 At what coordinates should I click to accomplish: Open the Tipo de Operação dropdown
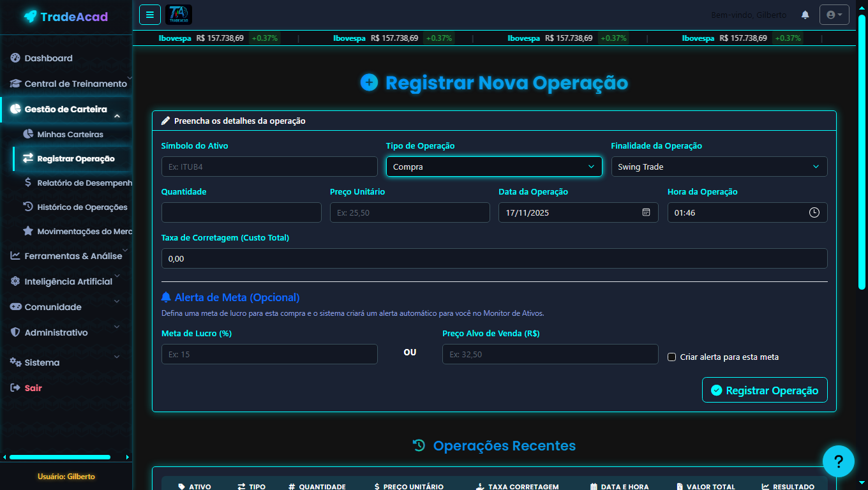pos(493,166)
